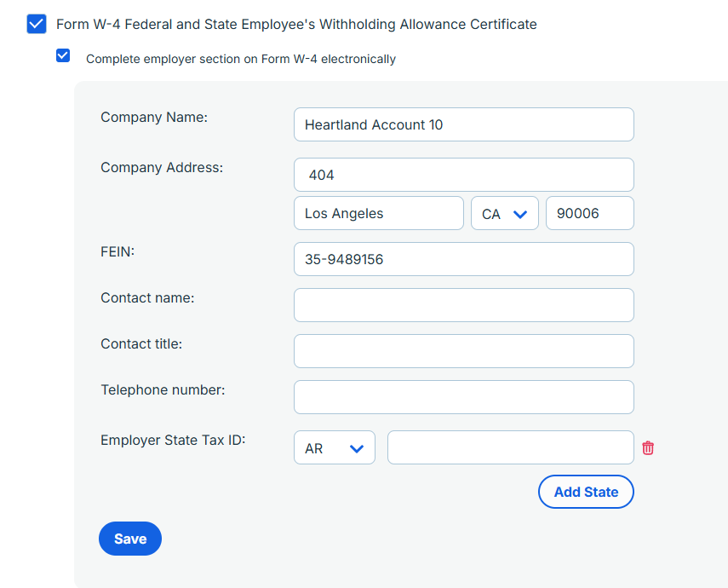The image size is (728, 588).
Task: Focus the Company Name field
Action: [464, 124]
